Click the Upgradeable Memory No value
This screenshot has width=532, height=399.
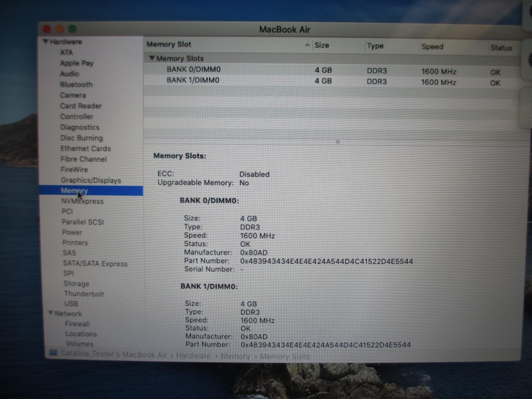tap(244, 183)
